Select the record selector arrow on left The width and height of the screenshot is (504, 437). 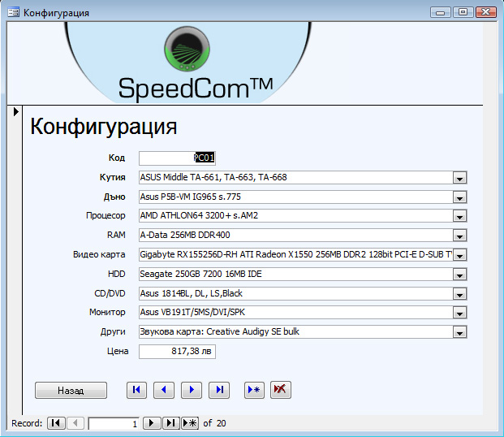click(x=15, y=112)
